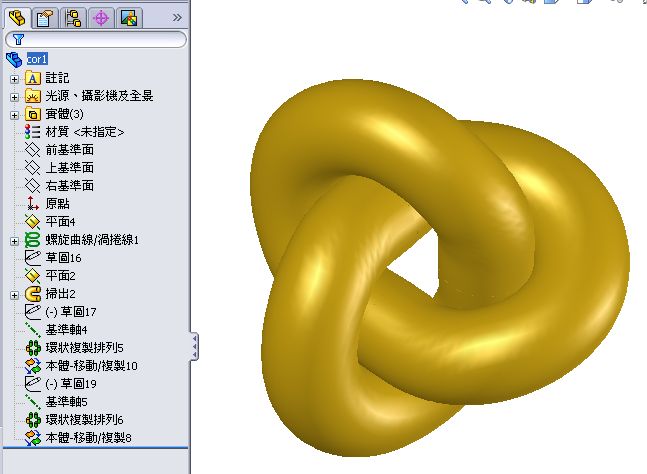Click the 實體(3) solid bodies folder icon
The width and height of the screenshot is (647, 474).
tap(33, 114)
